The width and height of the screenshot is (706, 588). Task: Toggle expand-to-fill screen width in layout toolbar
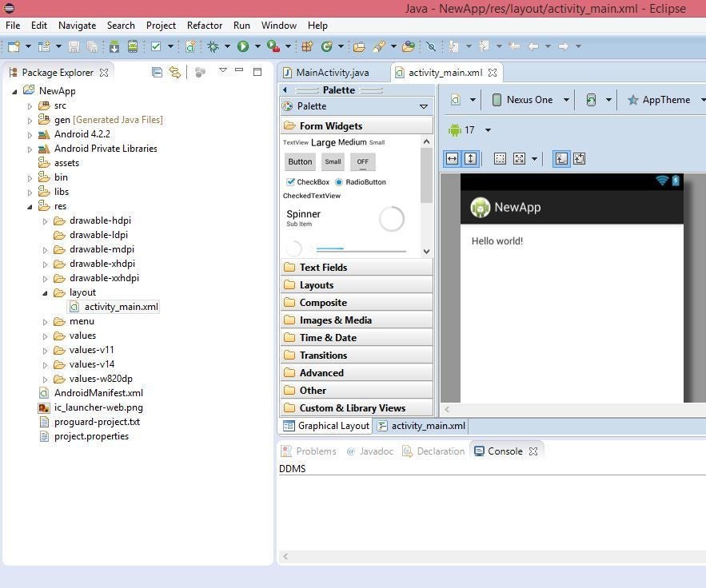[x=452, y=158]
